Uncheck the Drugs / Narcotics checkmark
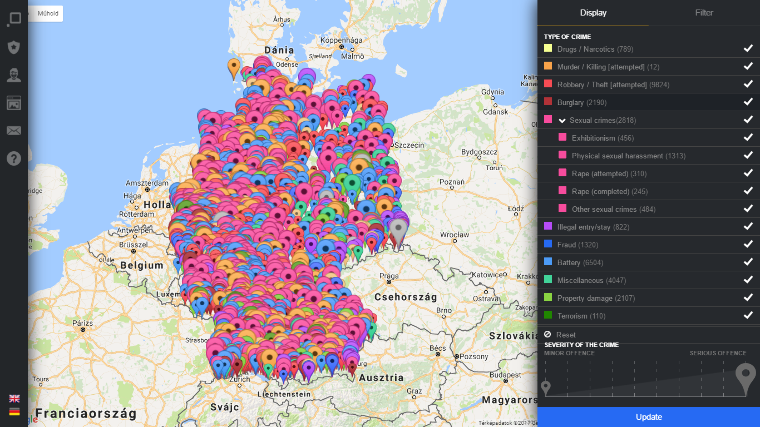The width and height of the screenshot is (760, 427). tap(747, 48)
